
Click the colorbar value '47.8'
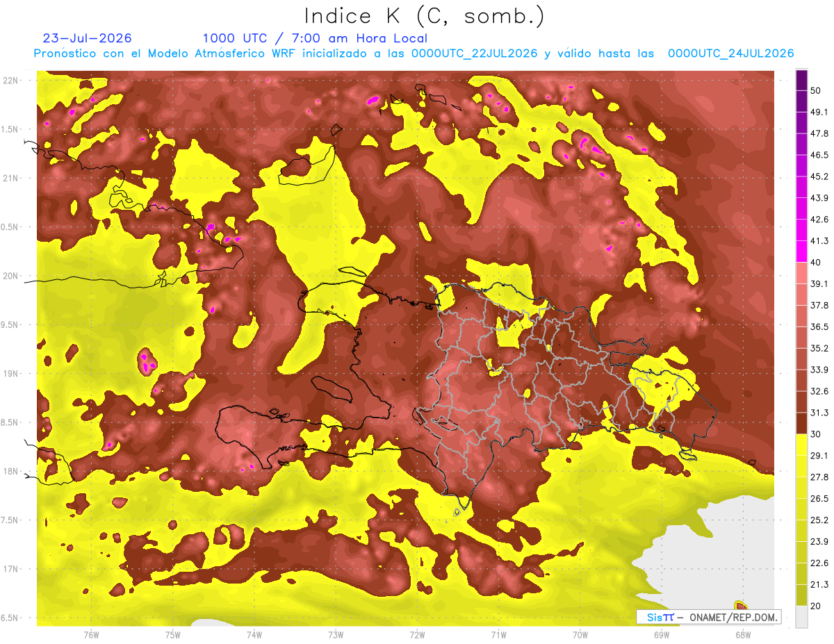(819, 133)
